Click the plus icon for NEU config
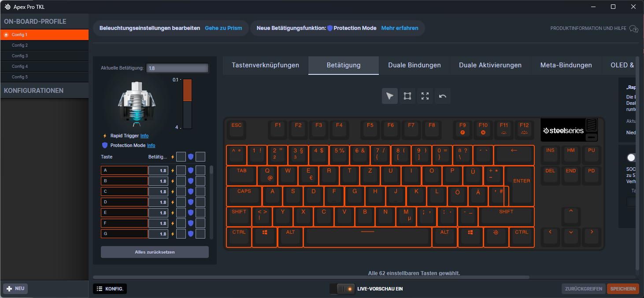Screen dimensions: 644x298 (x=9, y=289)
